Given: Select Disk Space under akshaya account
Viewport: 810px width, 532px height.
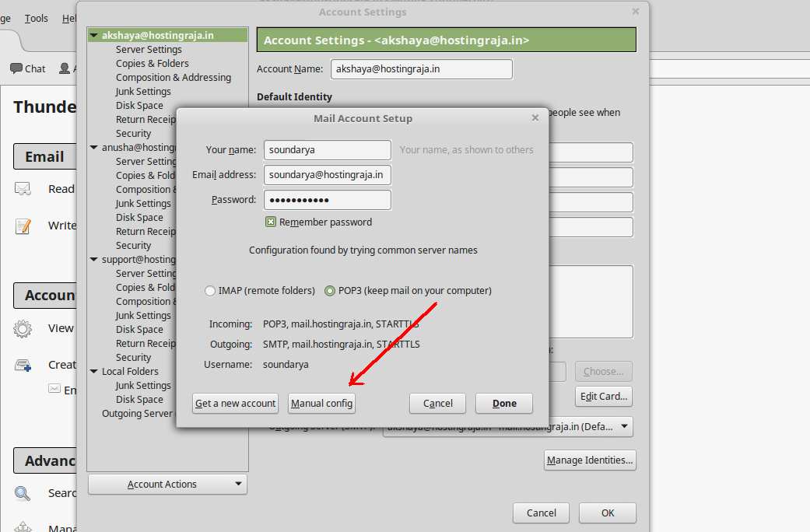Looking at the screenshot, I should click(139, 105).
